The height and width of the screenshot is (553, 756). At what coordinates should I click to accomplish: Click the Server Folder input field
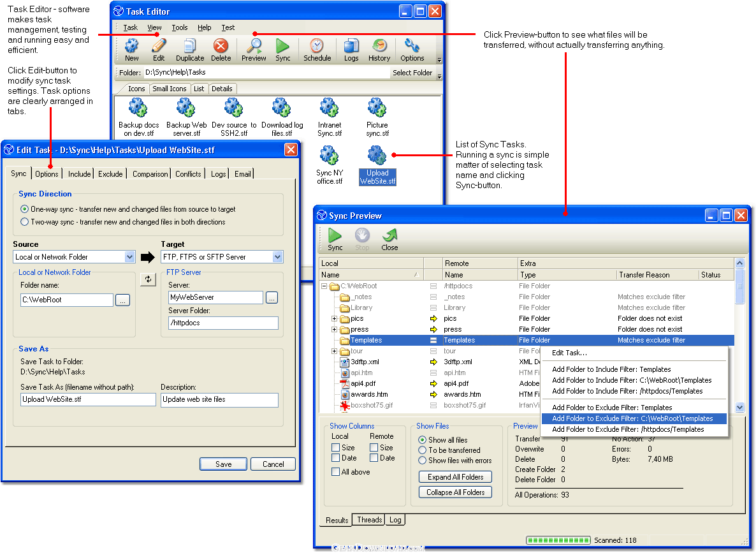tap(223, 323)
